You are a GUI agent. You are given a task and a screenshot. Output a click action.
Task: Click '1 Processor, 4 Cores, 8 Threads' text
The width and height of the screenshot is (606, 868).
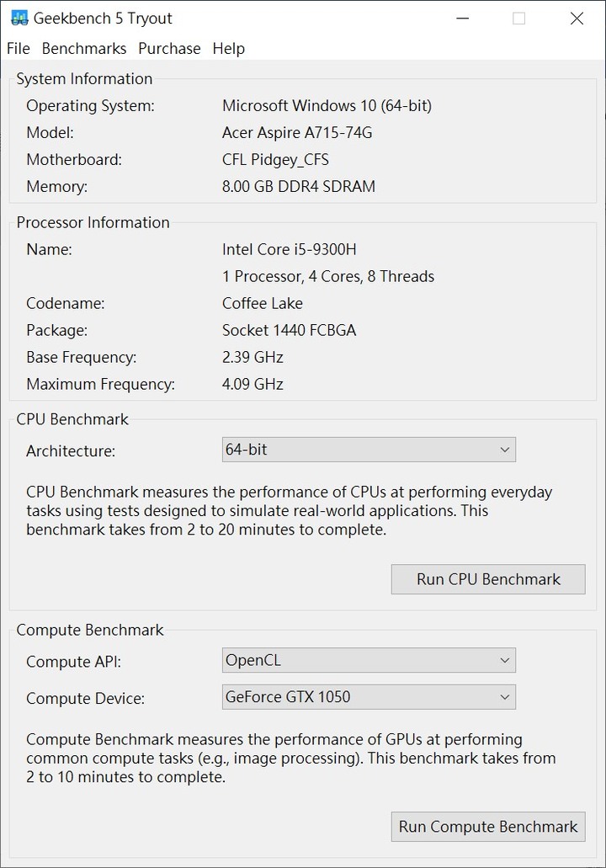[x=328, y=277]
